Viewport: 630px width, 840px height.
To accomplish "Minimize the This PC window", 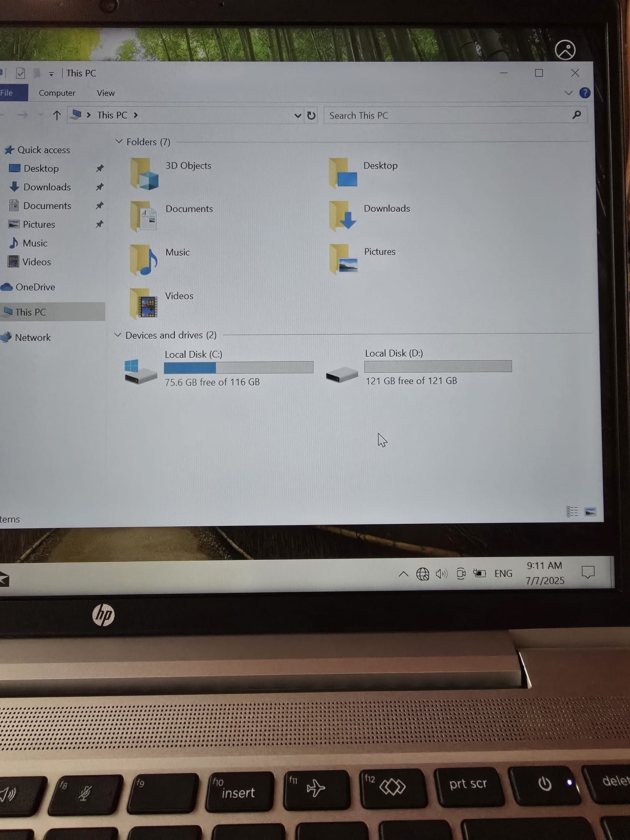I will pos(504,73).
